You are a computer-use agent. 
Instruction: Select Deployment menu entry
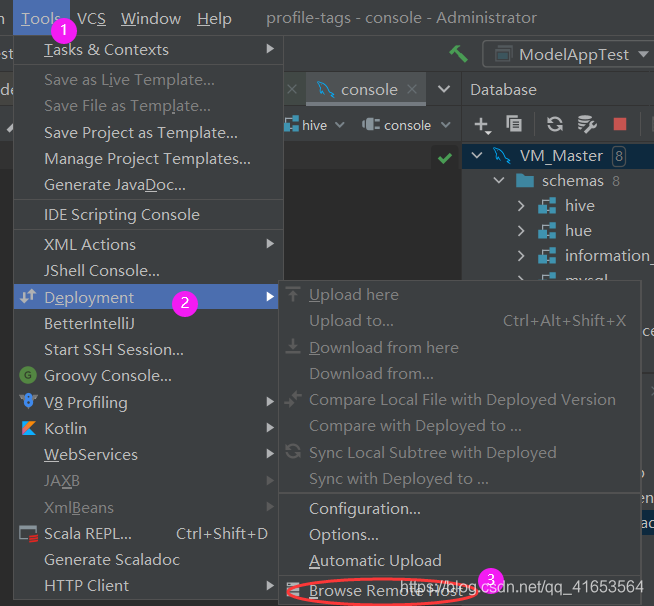click(x=146, y=297)
